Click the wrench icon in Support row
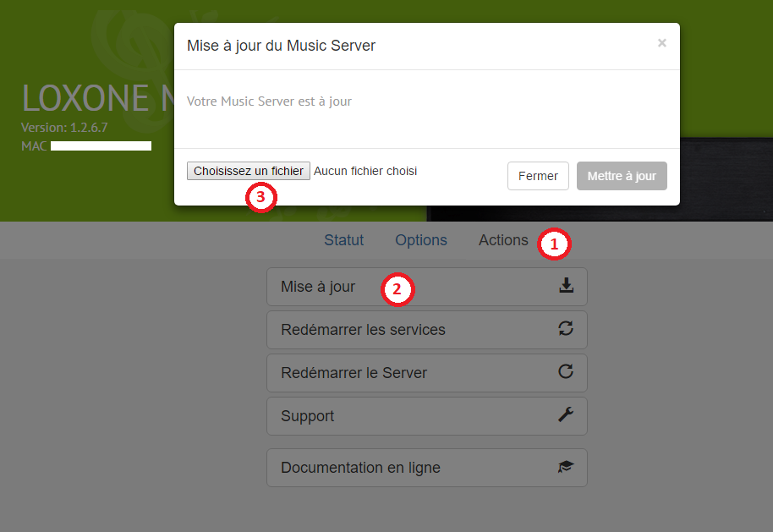Image resolution: width=773 pixels, height=532 pixels. [566, 415]
